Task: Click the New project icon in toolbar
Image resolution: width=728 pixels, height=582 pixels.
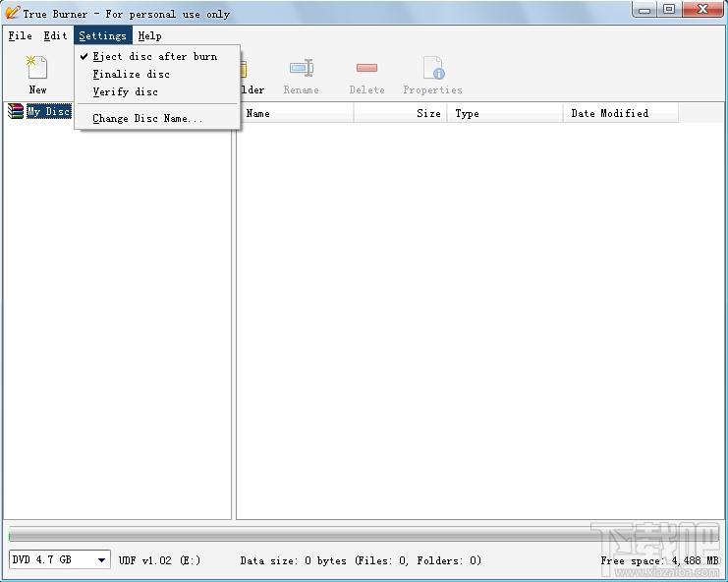Action: [x=37, y=68]
